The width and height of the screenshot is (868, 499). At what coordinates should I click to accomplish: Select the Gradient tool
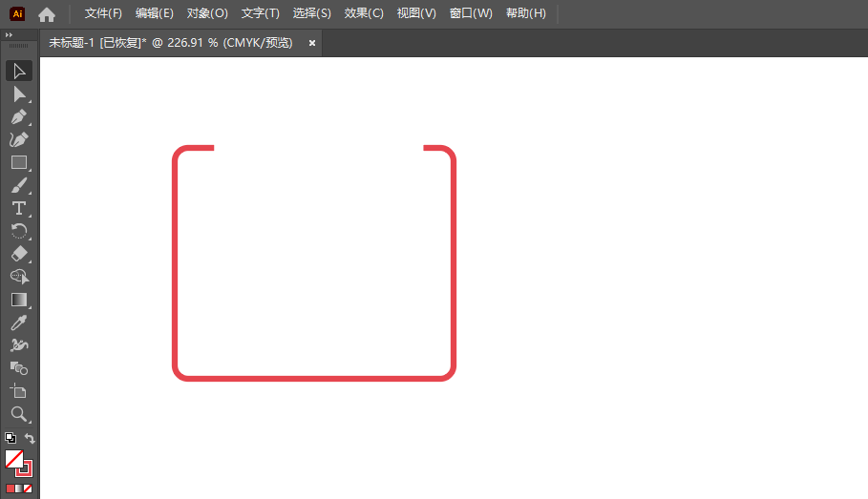pyautogui.click(x=19, y=300)
